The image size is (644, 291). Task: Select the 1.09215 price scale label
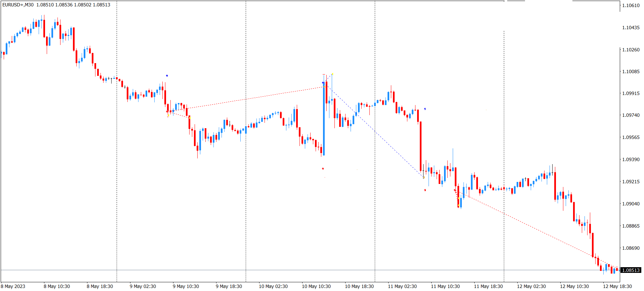(631, 182)
